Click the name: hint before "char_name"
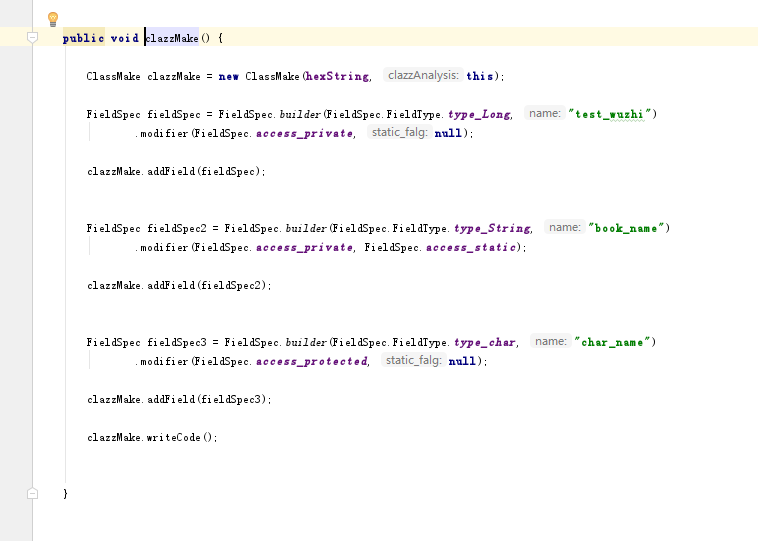 pyautogui.click(x=551, y=342)
